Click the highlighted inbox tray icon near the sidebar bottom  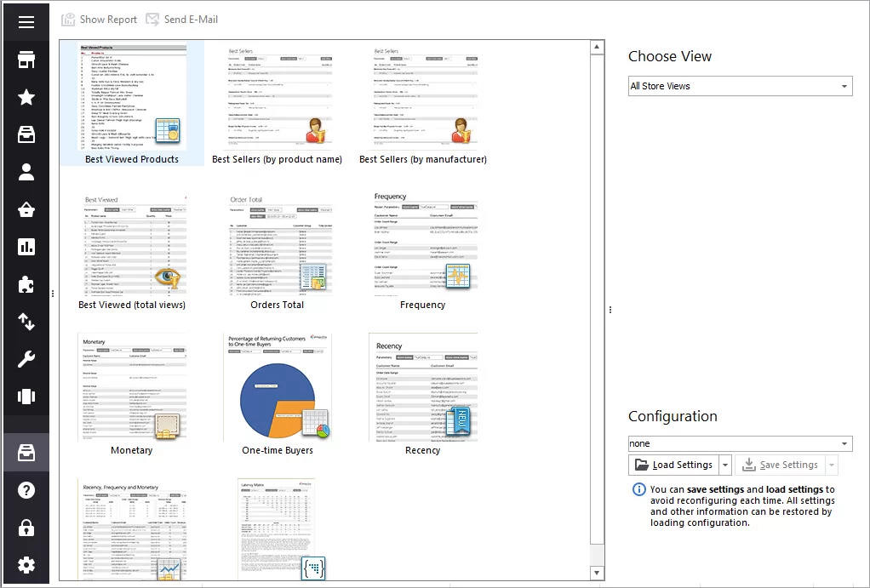[26, 452]
